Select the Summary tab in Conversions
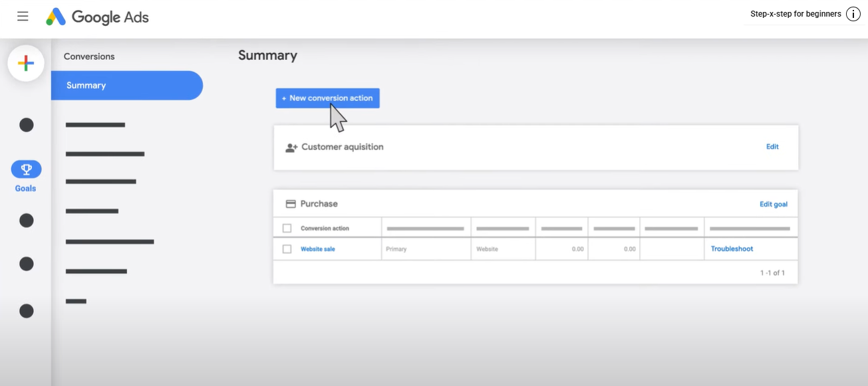The height and width of the screenshot is (386, 868). (x=126, y=86)
